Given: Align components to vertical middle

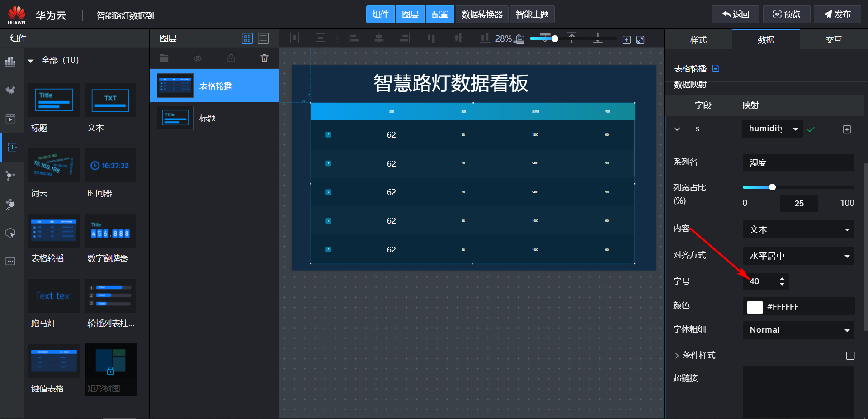Looking at the screenshot, I should (x=458, y=38).
